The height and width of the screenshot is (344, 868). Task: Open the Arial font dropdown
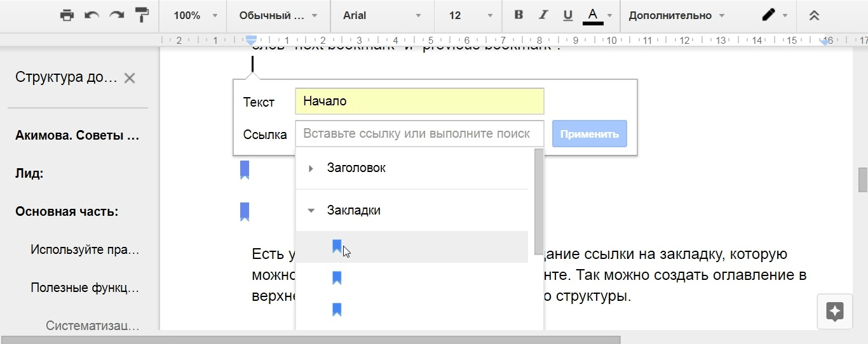coord(381,16)
